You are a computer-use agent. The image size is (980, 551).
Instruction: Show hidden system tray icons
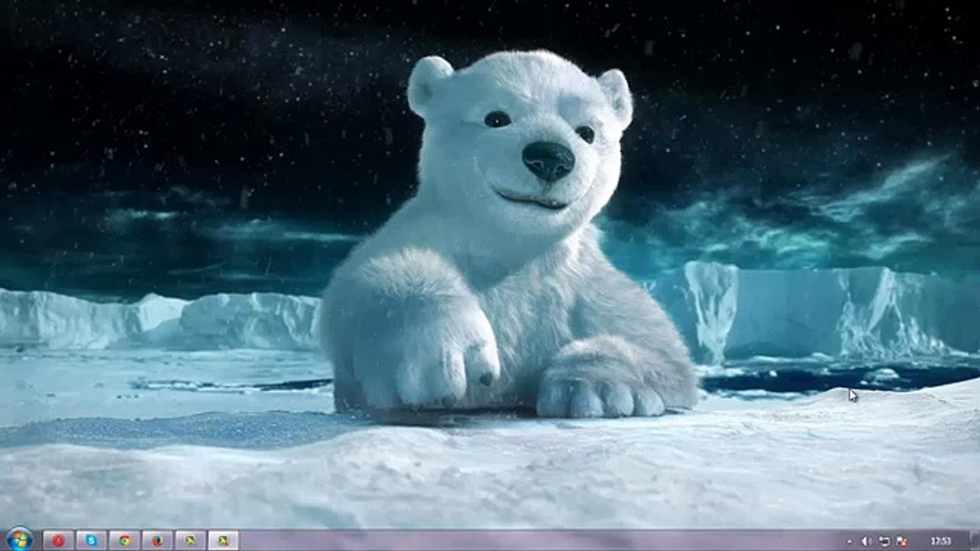click(x=848, y=541)
